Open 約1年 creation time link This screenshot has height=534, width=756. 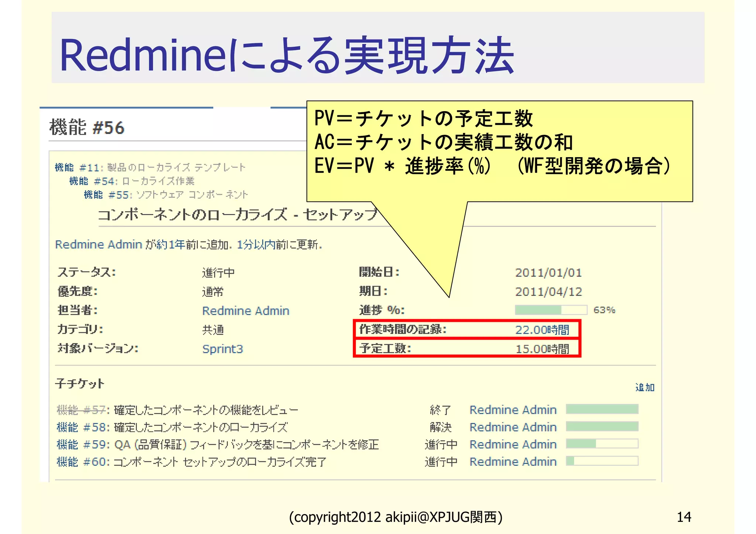click(171, 245)
